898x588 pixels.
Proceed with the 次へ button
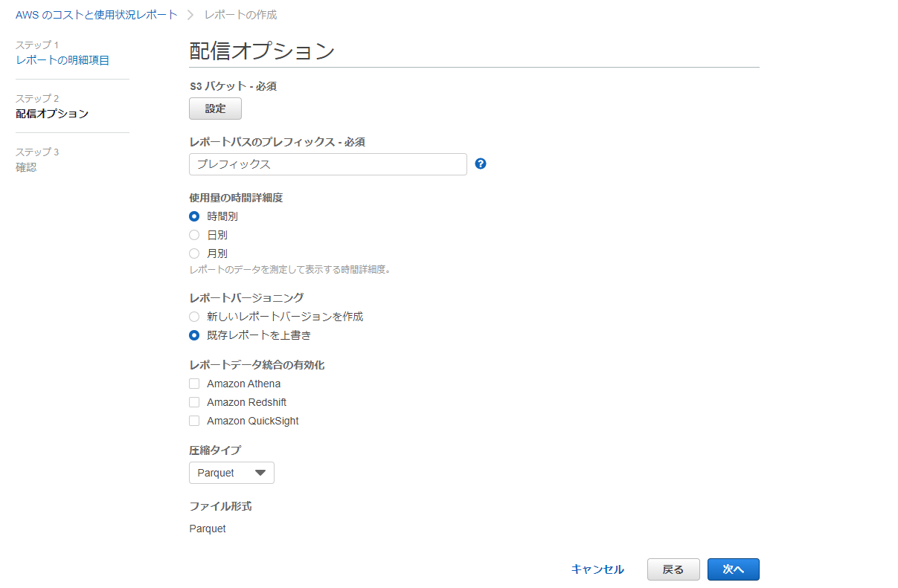(x=733, y=569)
